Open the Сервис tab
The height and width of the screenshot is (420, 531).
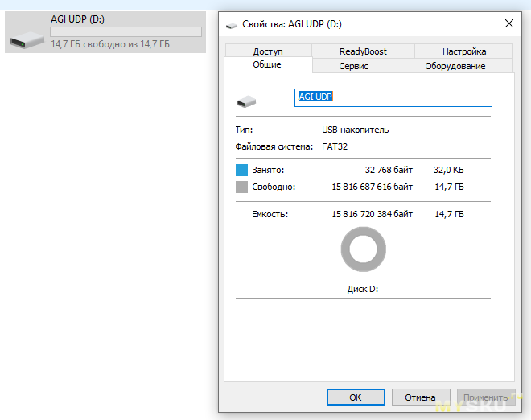(x=354, y=66)
